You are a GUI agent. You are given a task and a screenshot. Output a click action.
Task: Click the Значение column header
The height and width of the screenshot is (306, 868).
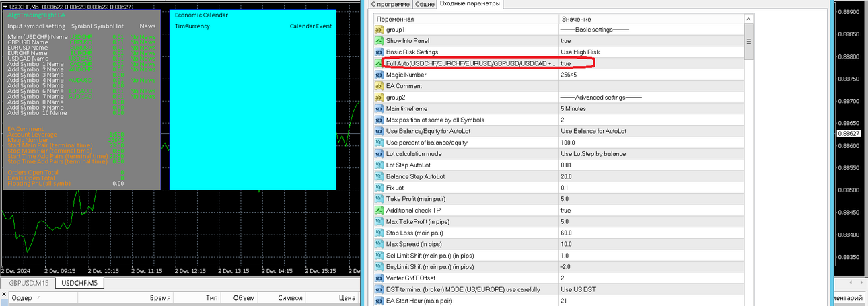pyautogui.click(x=651, y=19)
